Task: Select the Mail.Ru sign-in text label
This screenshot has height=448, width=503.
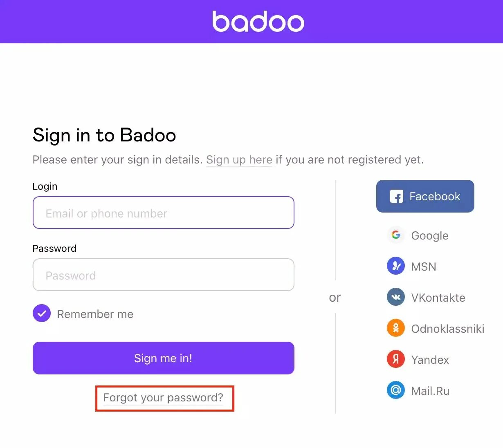Action: point(430,391)
